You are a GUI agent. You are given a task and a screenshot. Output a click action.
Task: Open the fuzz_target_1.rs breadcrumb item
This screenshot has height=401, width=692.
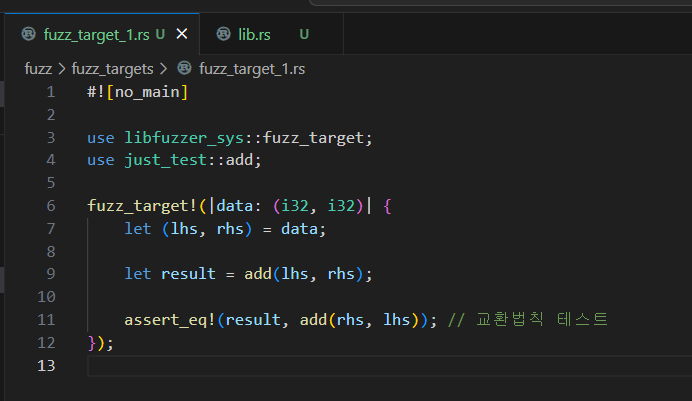pos(252,69)
